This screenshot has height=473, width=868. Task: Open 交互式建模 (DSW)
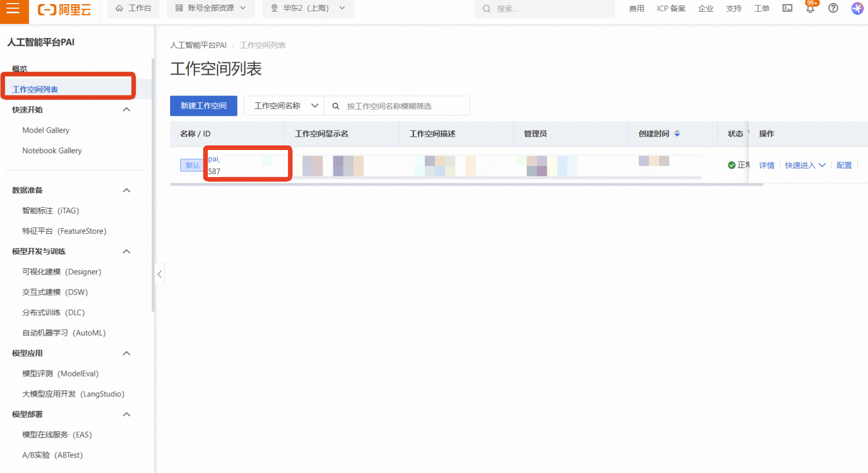tap(55, 292)
